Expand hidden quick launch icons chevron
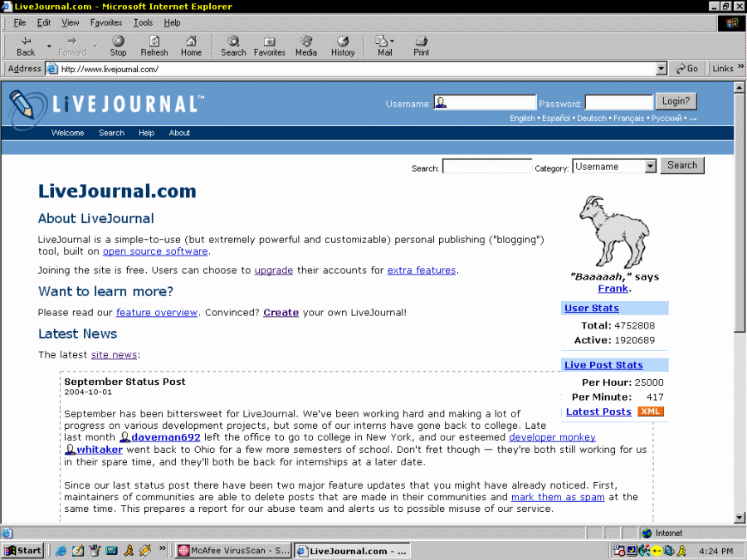This screenshot has width=747, height=560. (163, 548)
